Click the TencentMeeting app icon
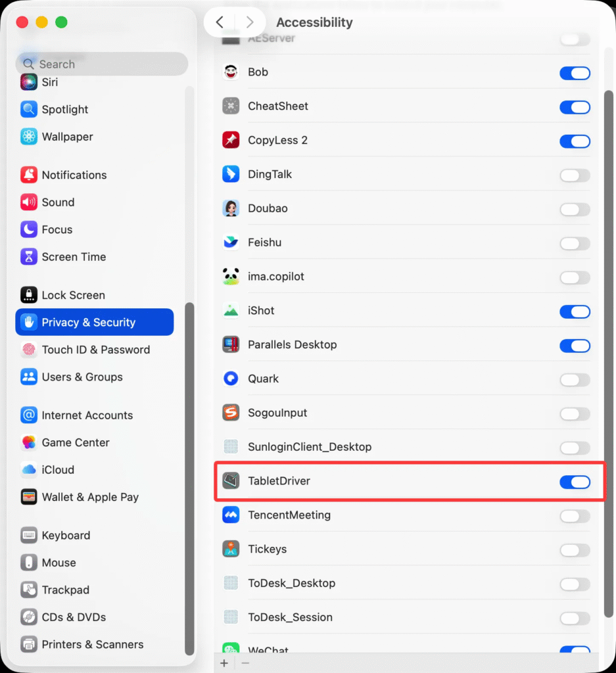The image size is (616, 673). coord(231,515)
